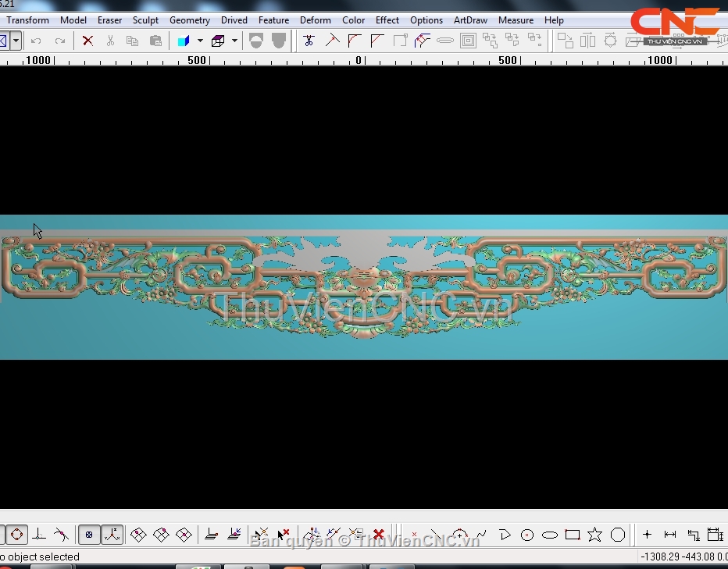728x569 pixels.
Task: Click the two-squares move arrow icon
Action: pos(565,41)
